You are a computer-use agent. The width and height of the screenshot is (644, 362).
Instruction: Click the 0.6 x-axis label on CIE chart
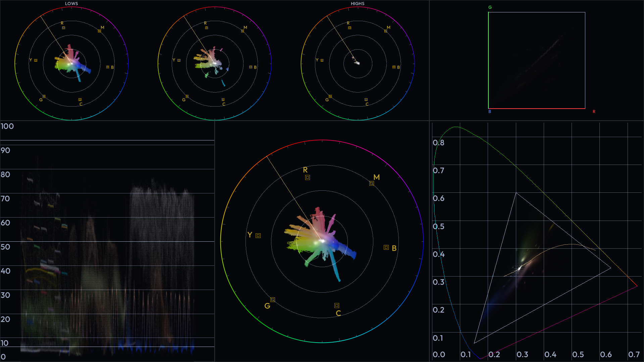click(x=606, y=355)
